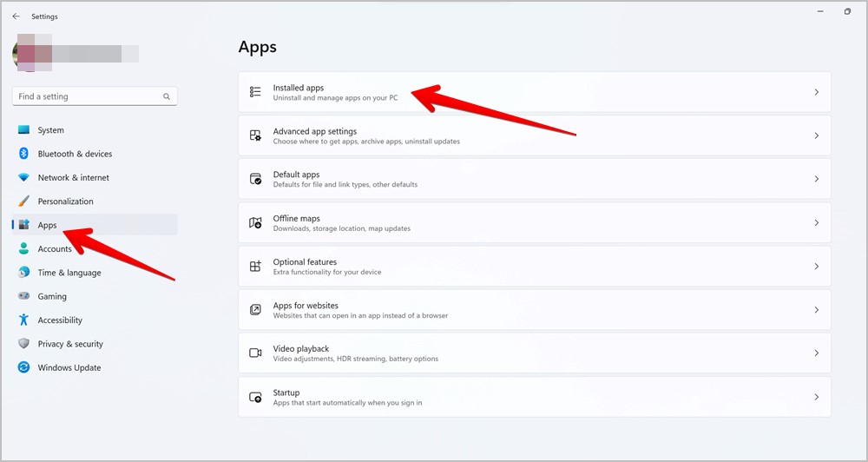Screen dimensions: 868x462
Task: Open Offline maps title
Action: point(296,218)
